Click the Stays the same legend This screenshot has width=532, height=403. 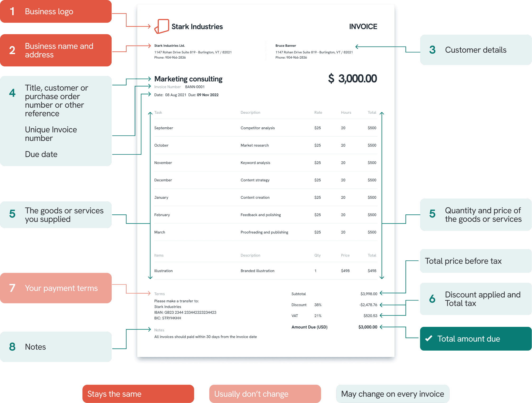[138, 394]
